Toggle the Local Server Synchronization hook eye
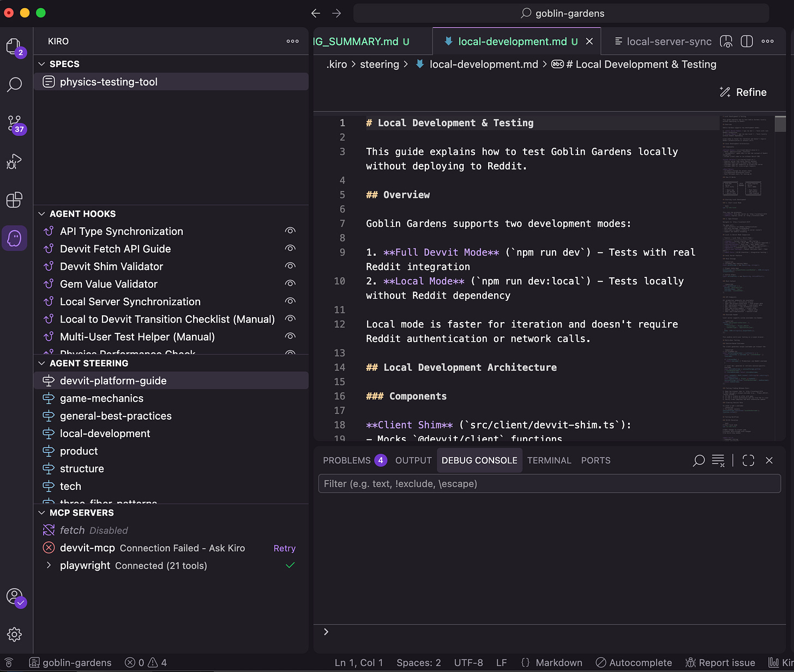The image size is (794, 672). pos(290,301)
